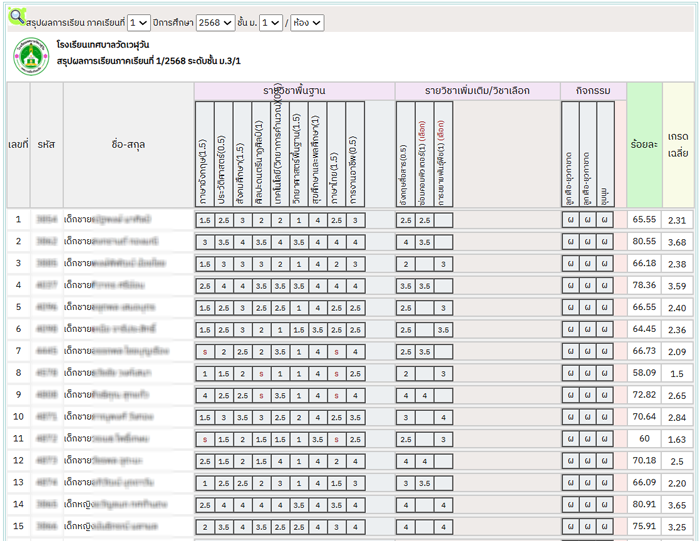Open the ห้อง classroom dropdown
700x541 pixels.
pyautogui.click(x=306, y=23)
